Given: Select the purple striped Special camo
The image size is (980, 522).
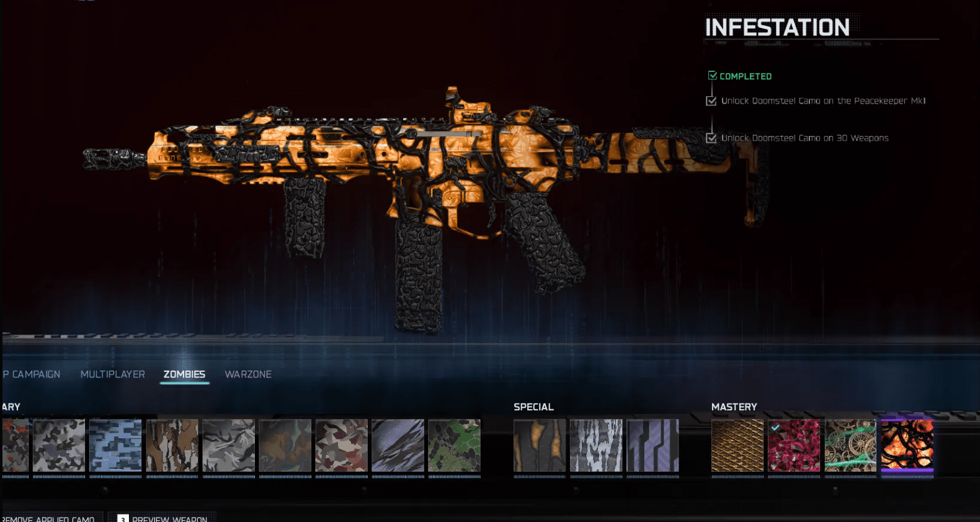Looking at the screenshot, I should 652,445.
